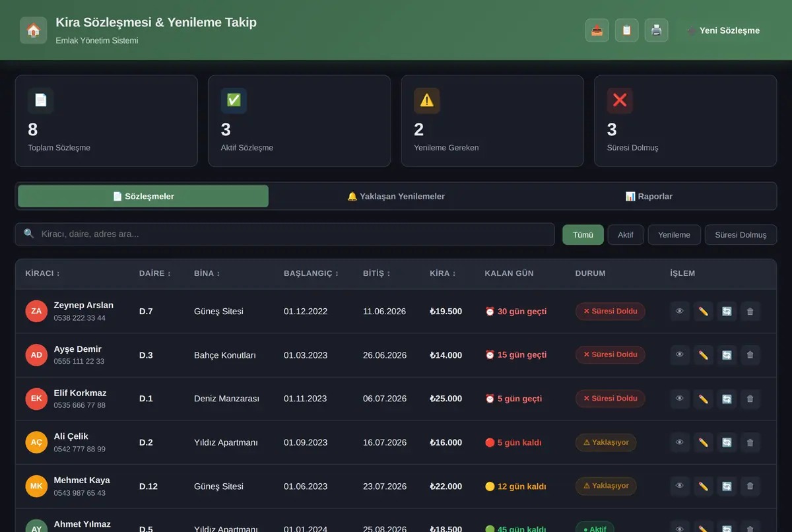Screen dimensions: 792x532
Task: Click the clipboard icon in header
Action: point(626,30)
